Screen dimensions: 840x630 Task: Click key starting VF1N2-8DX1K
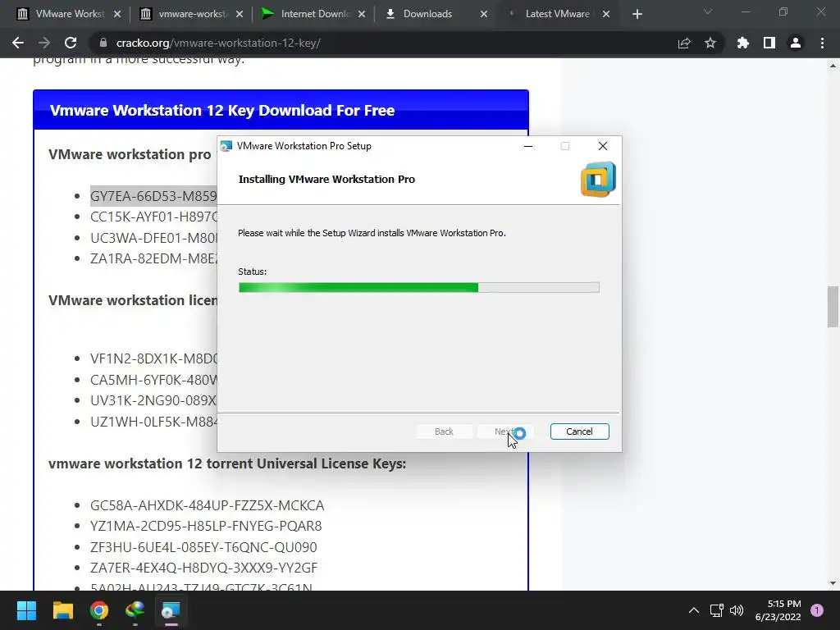coord(153,358)
